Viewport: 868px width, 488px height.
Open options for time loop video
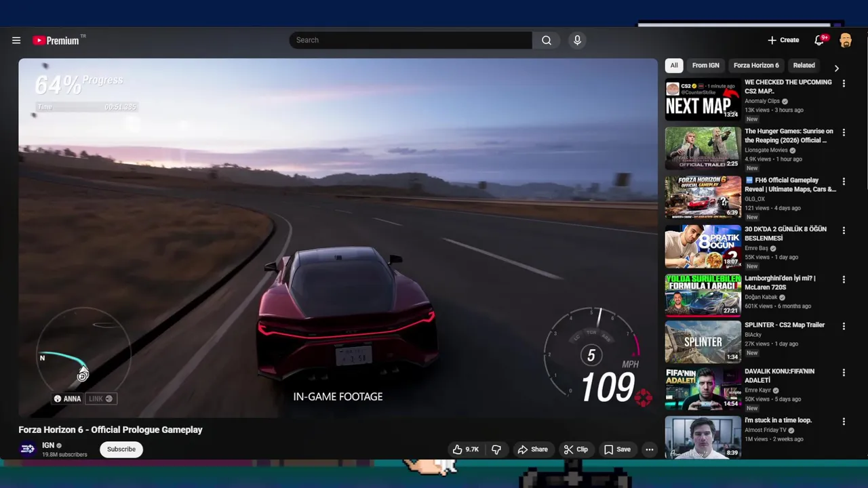[844, 422]
